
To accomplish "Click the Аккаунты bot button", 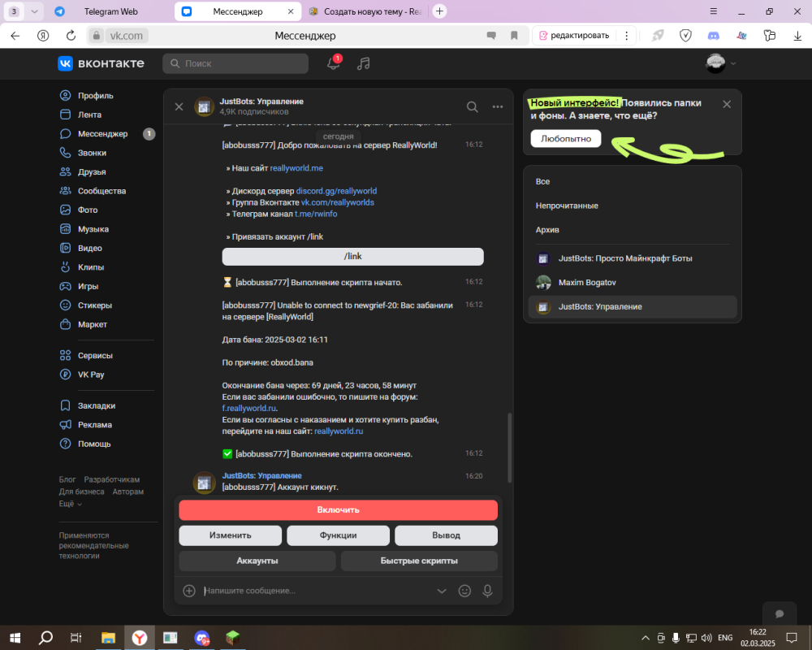I will click(257, 561).
